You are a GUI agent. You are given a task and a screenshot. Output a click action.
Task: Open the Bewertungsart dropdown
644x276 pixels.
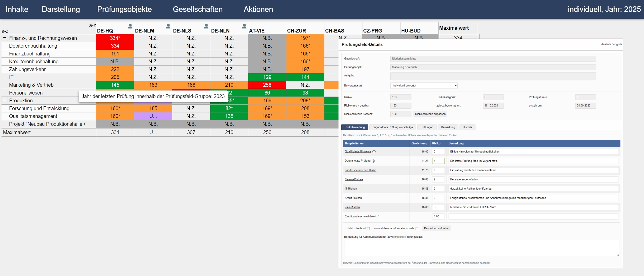coord(424,86)
